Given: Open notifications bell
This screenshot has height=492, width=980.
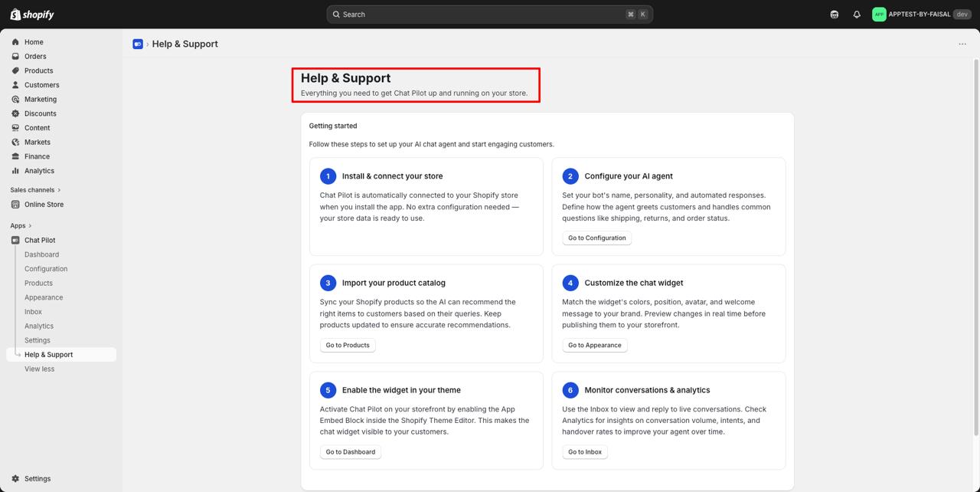Looking at the screenshot, I should click(x=857, y=15).
